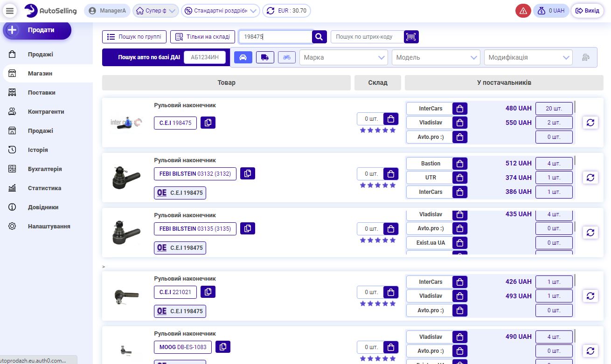This screenshot has height=364, width=611.
Task: Buy from Vladislav at 550 UAH
Action: click(460, 123)
